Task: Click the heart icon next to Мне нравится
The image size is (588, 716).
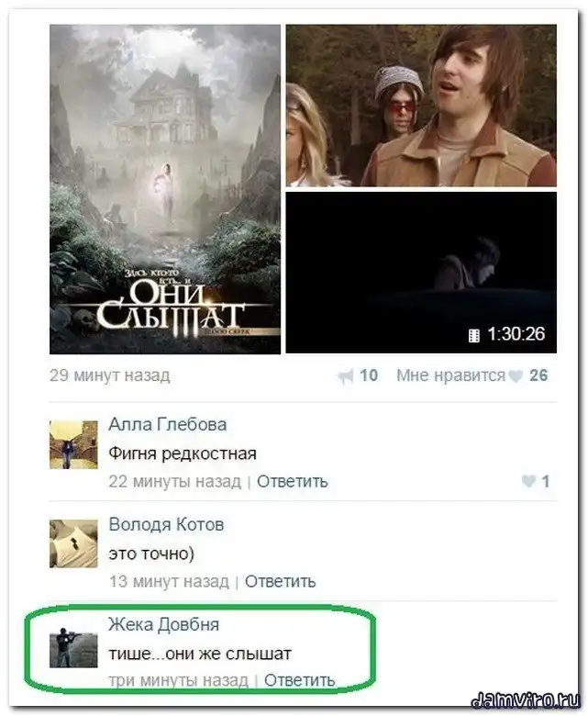Action: [x=516, y=375]
